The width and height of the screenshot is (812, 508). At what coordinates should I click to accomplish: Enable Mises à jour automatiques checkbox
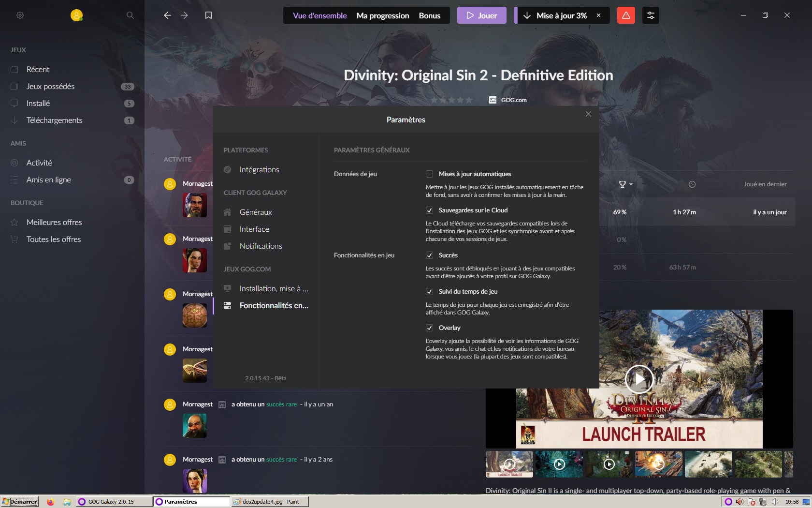click(429, 174)
